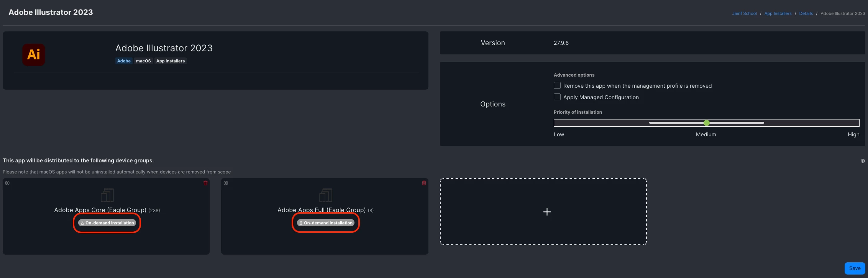Click the Advanced options heading
Viewport: 868px width, 278px height.
point(574,75)
